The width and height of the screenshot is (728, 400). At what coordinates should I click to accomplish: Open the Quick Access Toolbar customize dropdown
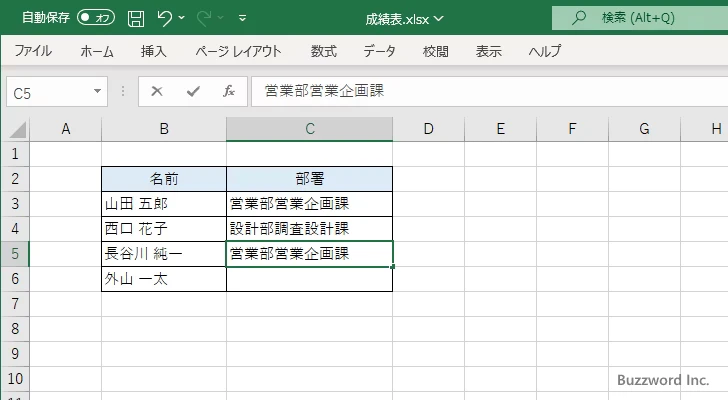click(244, 18)
